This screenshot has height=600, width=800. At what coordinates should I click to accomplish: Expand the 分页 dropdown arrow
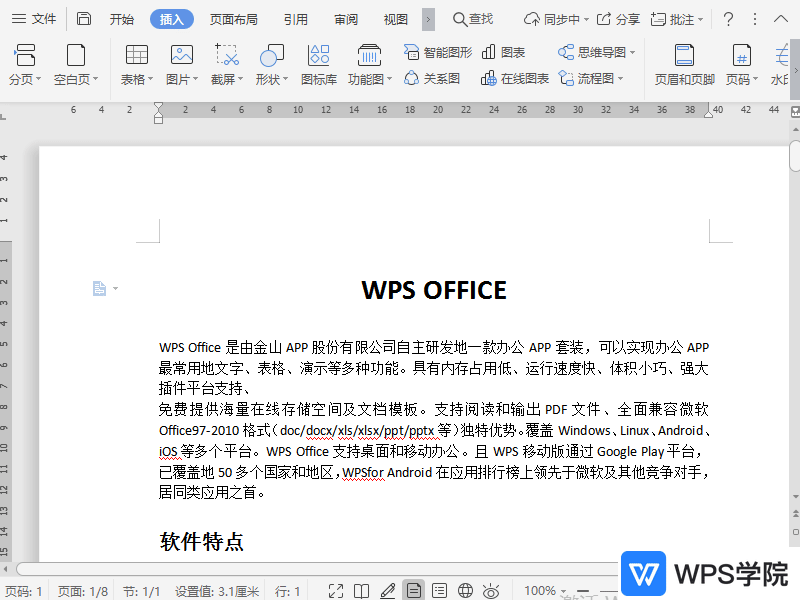[x=38, y=79]
